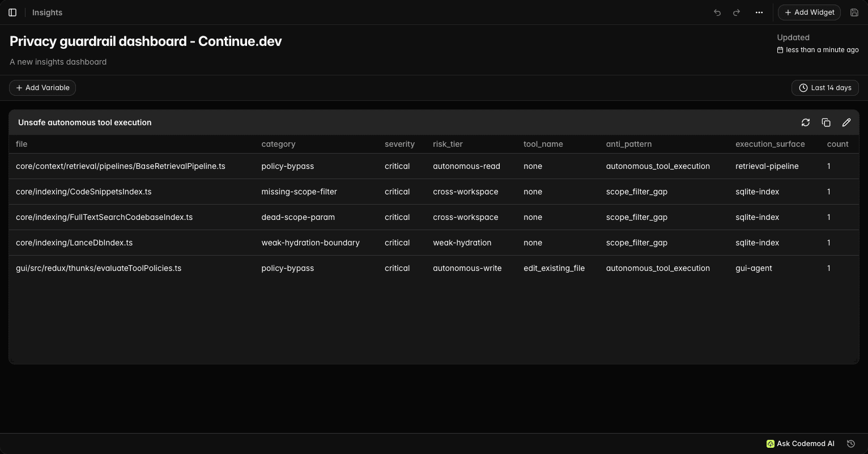
Task: Duplicate the widget with copy icon
Action: (x=826, y=122)
